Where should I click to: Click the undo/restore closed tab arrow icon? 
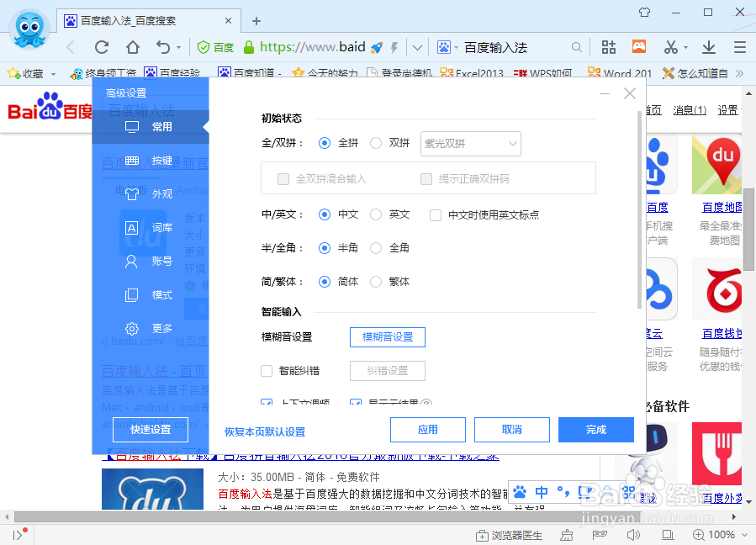[x=163, y=47]
